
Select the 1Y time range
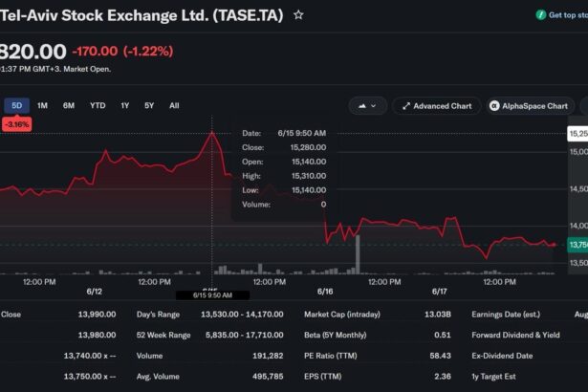click(125, 106)
